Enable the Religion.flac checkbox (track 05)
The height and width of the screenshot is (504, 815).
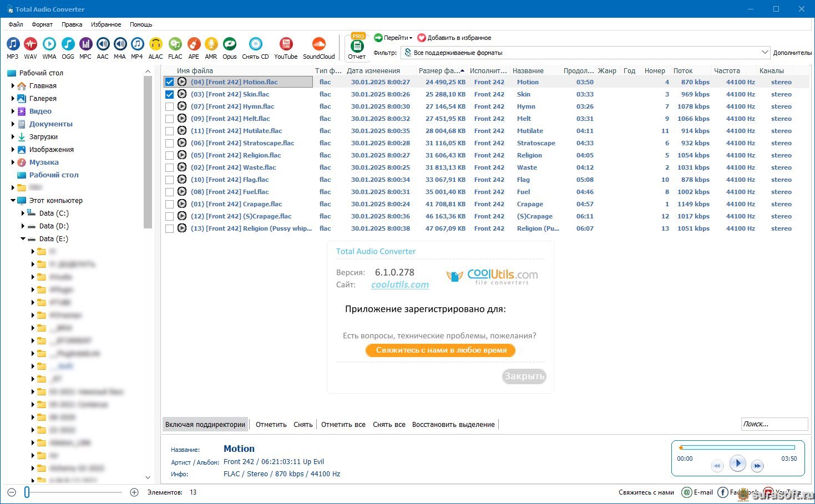(169, 155)
